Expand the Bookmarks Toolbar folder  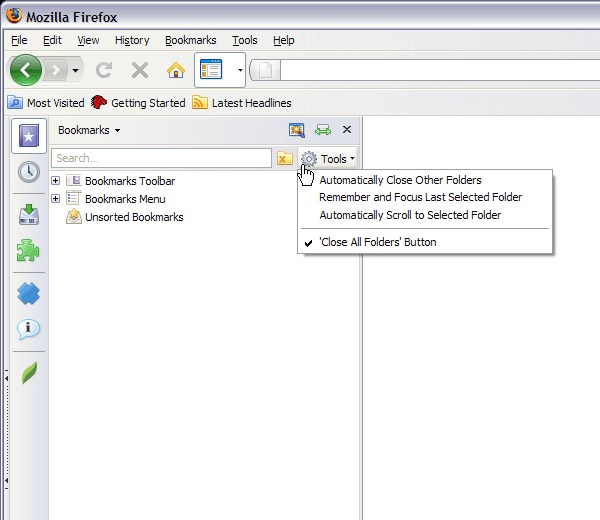point(55,181)
